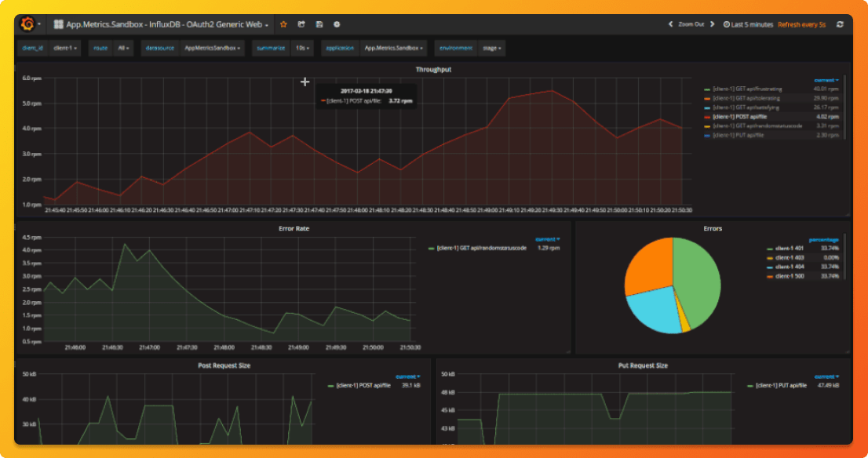Shift the time range forward with the right arrow
Screen dimensions: 868x458
713,24
